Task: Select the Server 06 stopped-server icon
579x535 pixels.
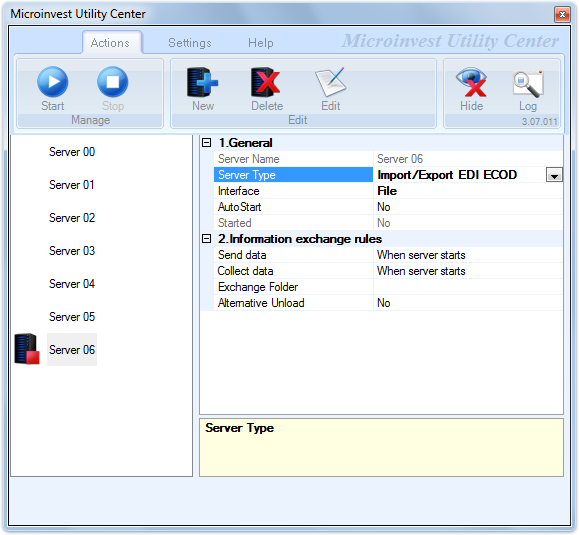Action: pyautogui.click(x=27, y=349)
